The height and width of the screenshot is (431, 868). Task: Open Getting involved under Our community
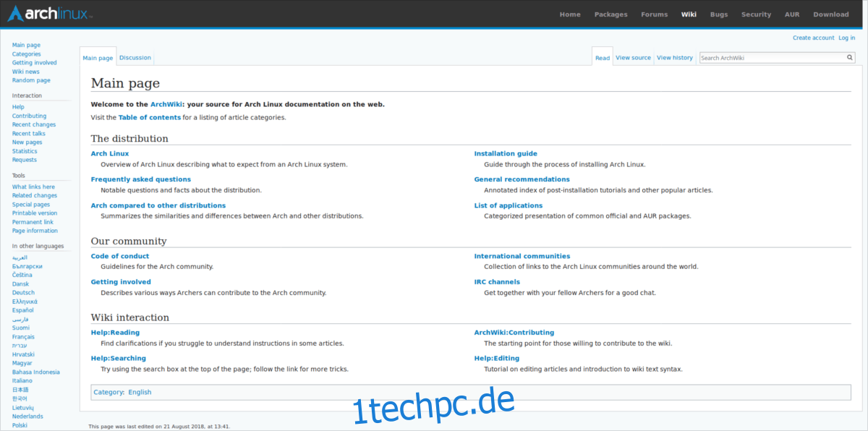[x=121, y=282]
